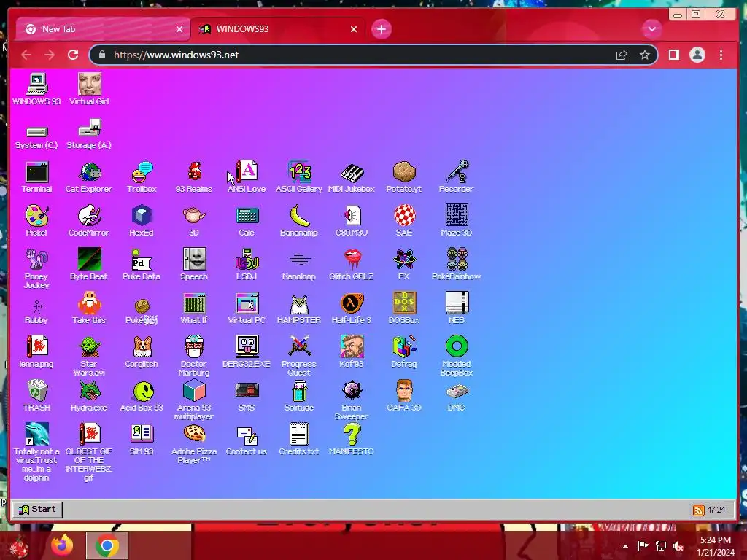Launch Byte Beat icon
This screenshot has width=747, height=560.
pos(88,264)
